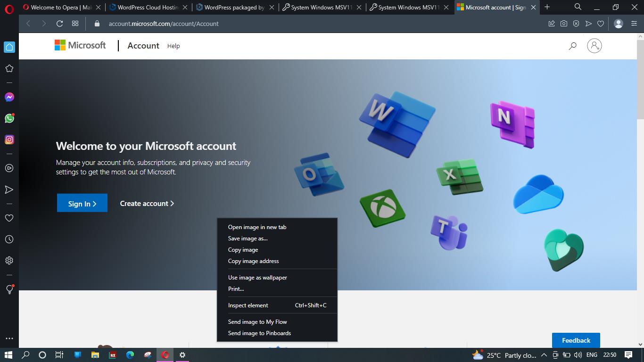Expand the sidebar three-dots menu

pos(9,338)
